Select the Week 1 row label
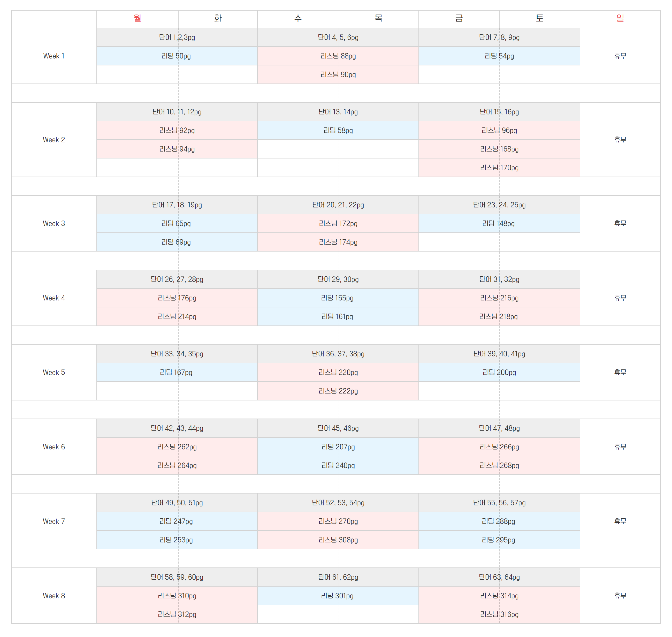This screenshot has width=672, height=637. (x=54, y=56)
